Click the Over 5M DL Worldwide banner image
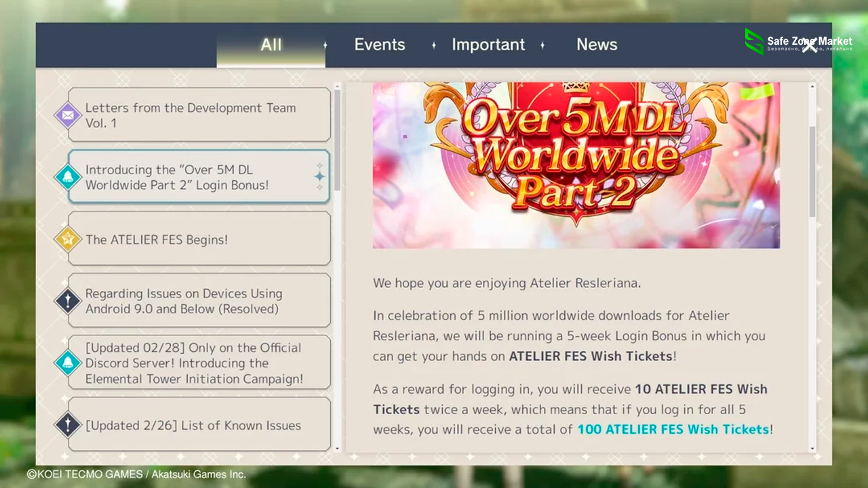Screen dimensions: 868x488 pyautogui.click(x=576, y=165)
